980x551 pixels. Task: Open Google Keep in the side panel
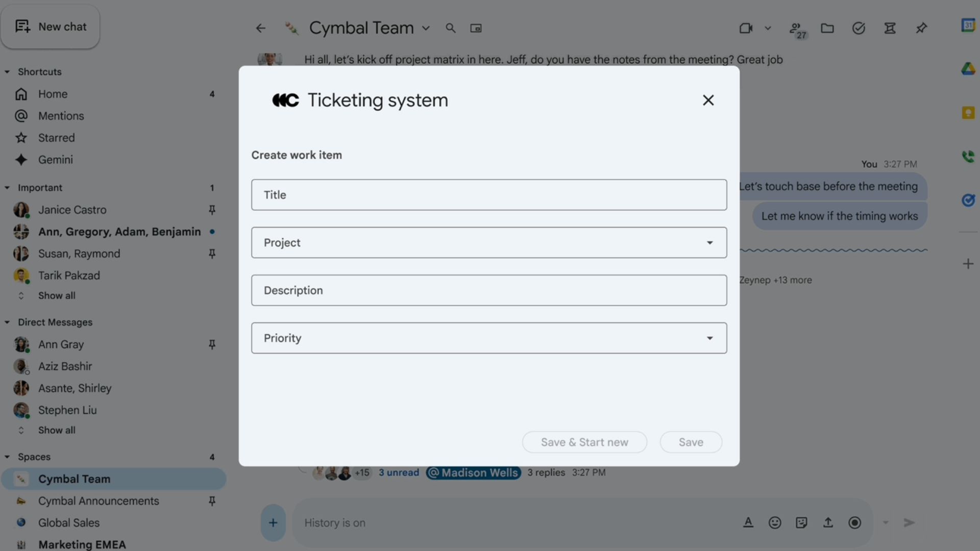pyautogui.click(x=968, y=113)
